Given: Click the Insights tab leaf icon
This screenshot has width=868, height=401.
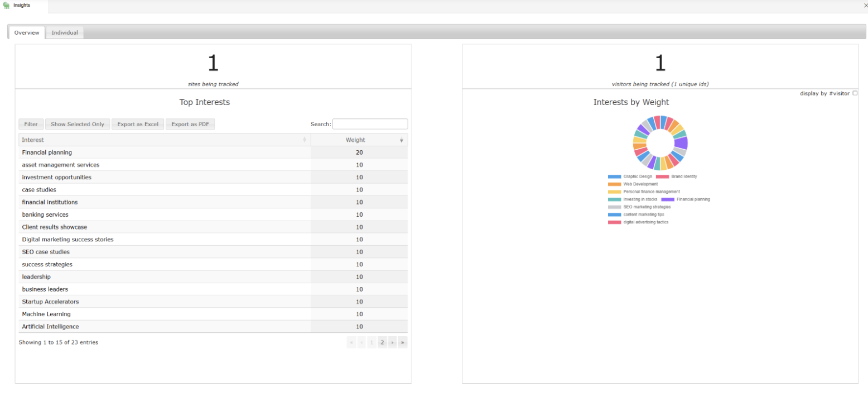Looking at the screenshot, I should pos(6,6).
